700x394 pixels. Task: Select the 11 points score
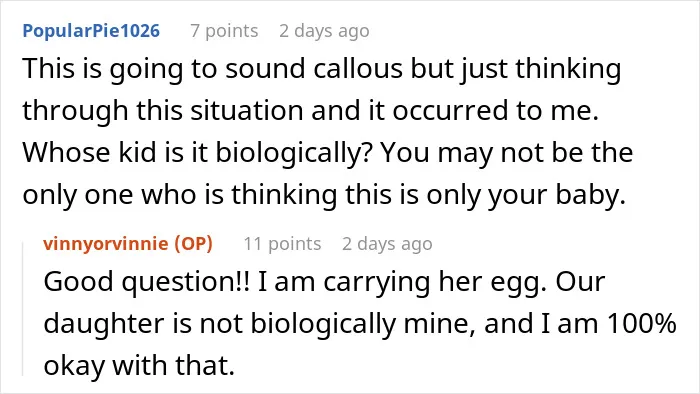[282, 244]
